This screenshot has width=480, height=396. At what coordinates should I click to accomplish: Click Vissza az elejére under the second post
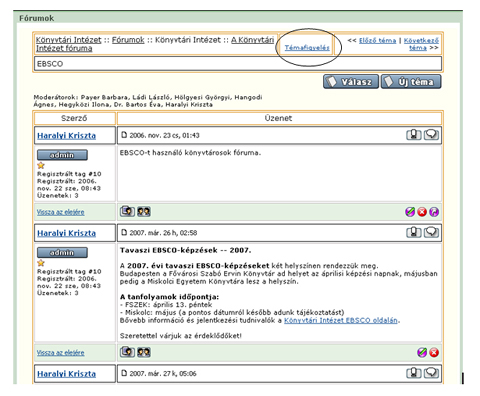tap(60, 353)
